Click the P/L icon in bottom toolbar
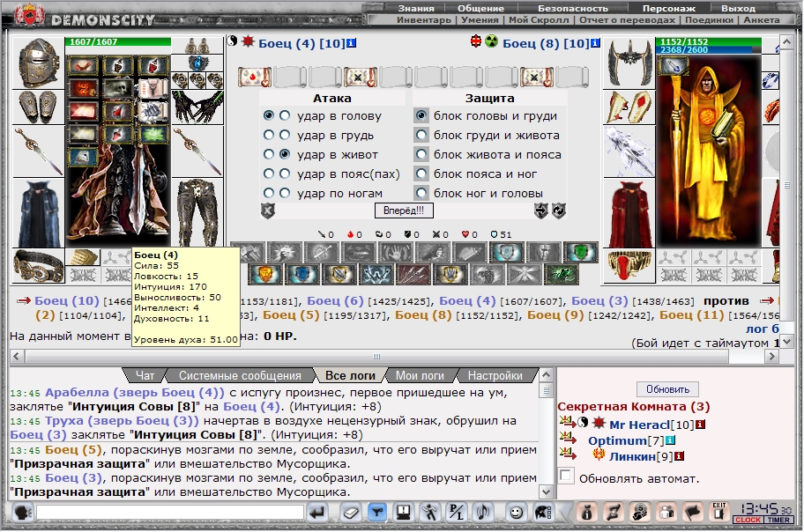Image resolution: width=804 pixels, height=532 pixels. point(456,512)
